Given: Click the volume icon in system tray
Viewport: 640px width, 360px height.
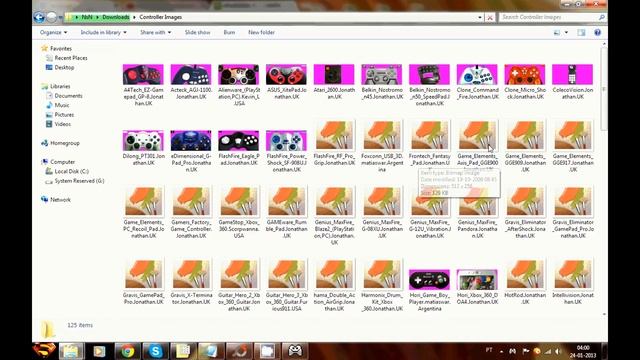Looking at the screenshot, I should click(558, 351).
